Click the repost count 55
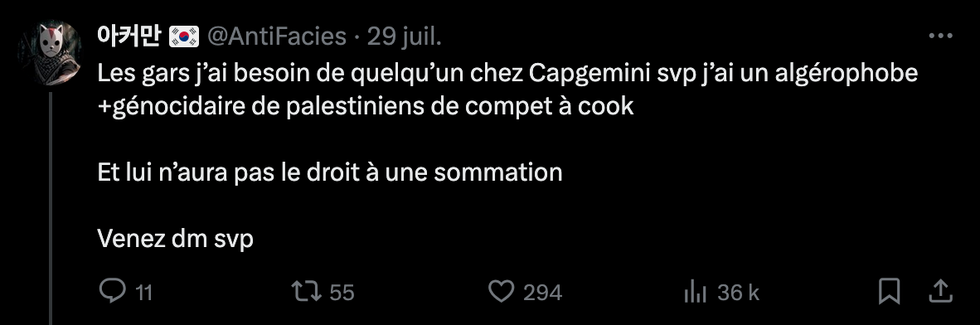980x325 pixels. point(342,293)
